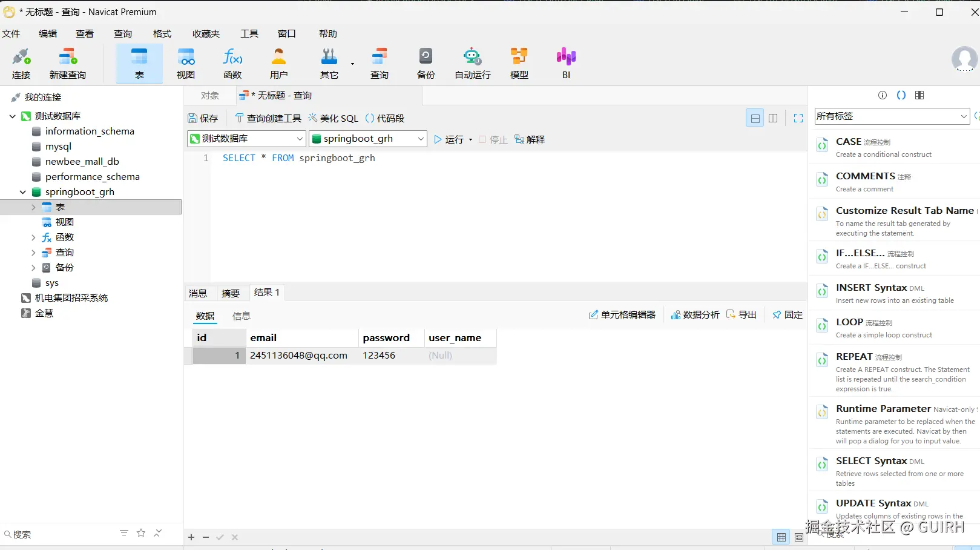Viewport: 980px width, 550px height.
Task: Collapse the 测试数据库 connection node
Action: pyautogui.click(x=12, y=116)
